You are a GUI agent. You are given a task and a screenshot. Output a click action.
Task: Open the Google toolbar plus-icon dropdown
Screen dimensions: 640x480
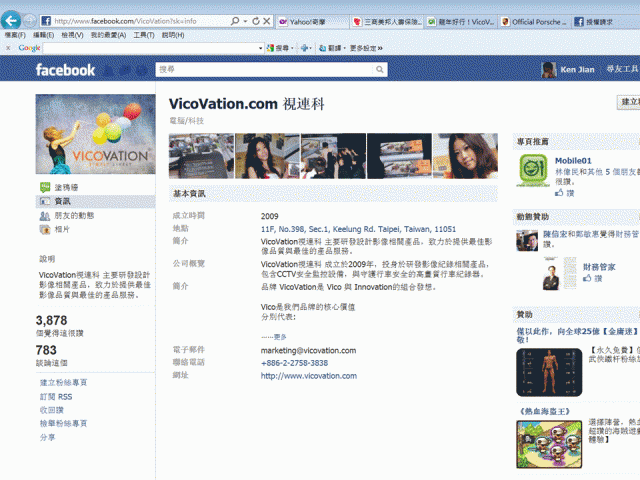tap(306, 48)
